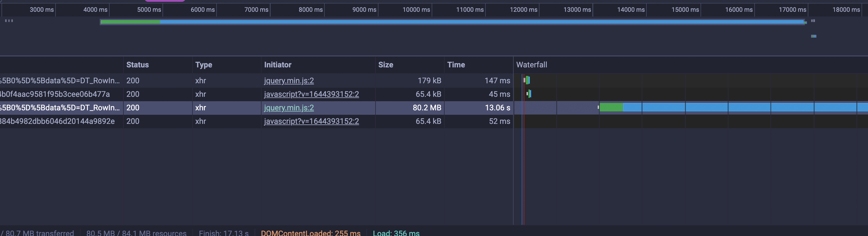Click the 80.5 MB / 84.1 MB resources entry

click(x=136, y=233)
